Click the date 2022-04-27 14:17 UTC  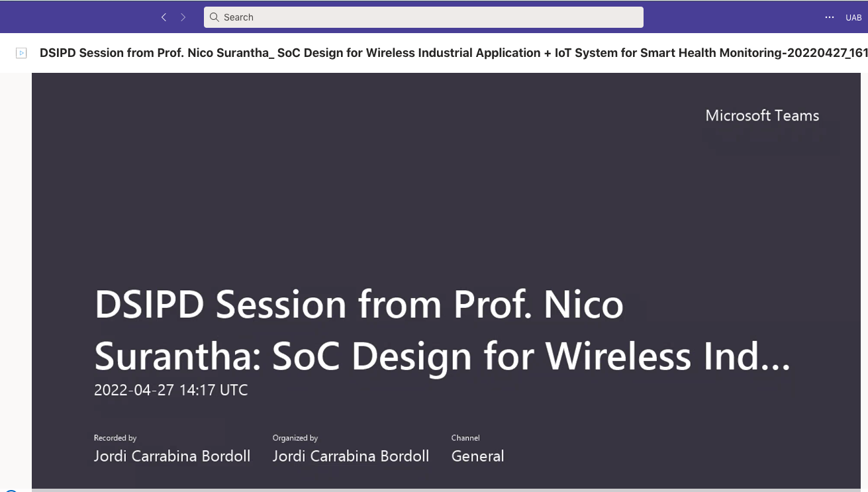171,390
